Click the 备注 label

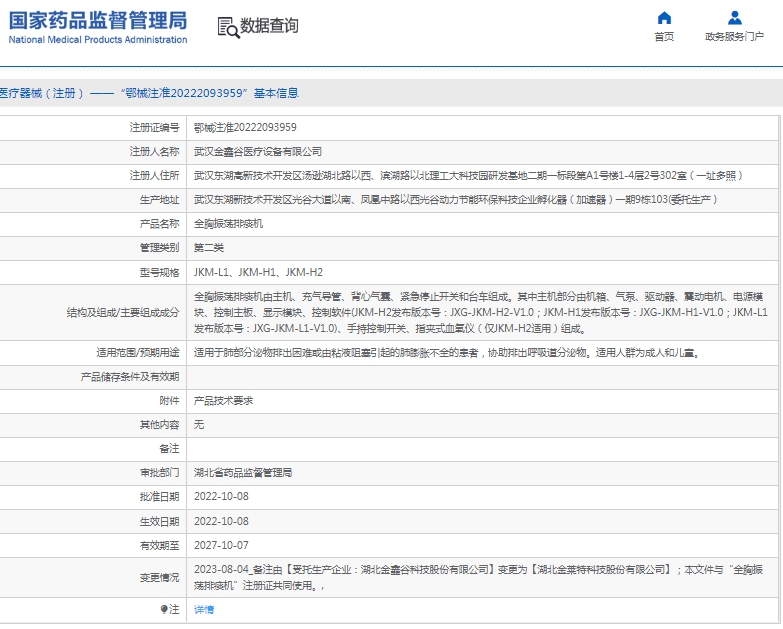click(169, 449)
